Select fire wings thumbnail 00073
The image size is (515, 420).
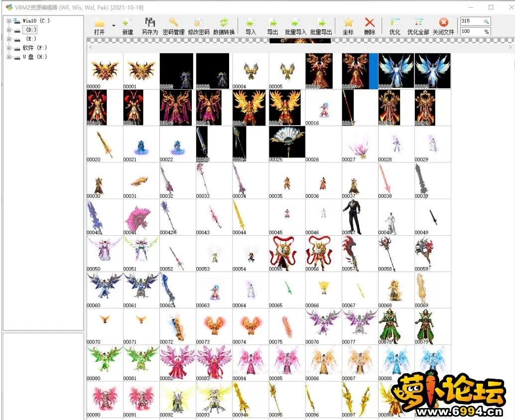214,326
